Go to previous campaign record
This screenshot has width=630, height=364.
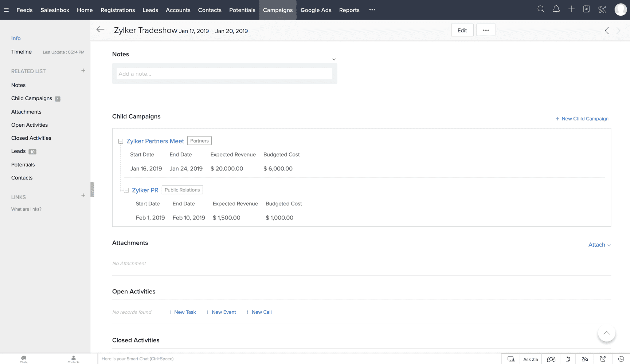coord(607,31)
